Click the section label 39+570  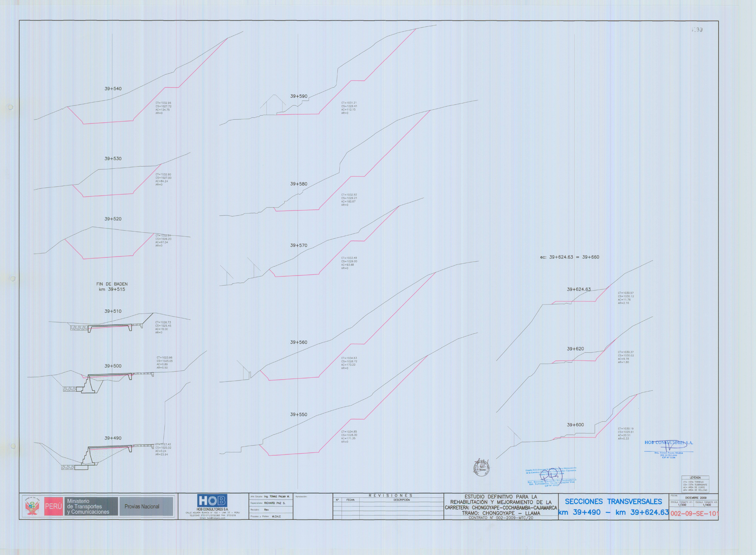(x=299, y=245)
